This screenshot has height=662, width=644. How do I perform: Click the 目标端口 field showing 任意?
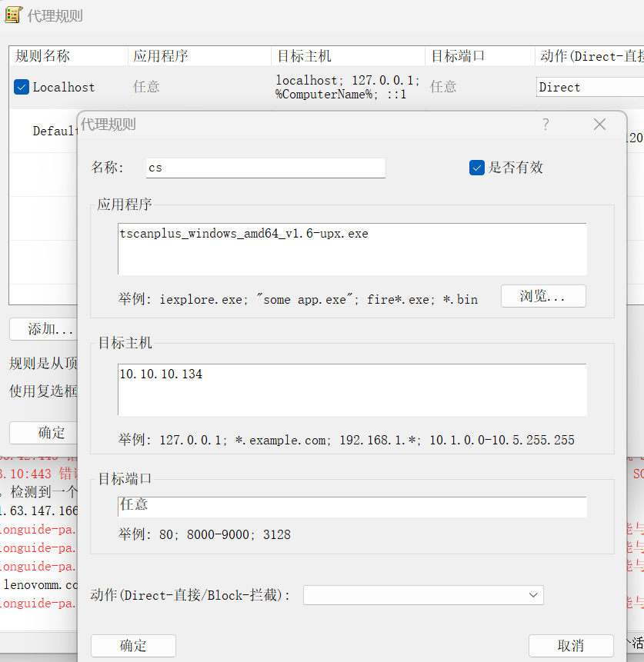point(352,506)
